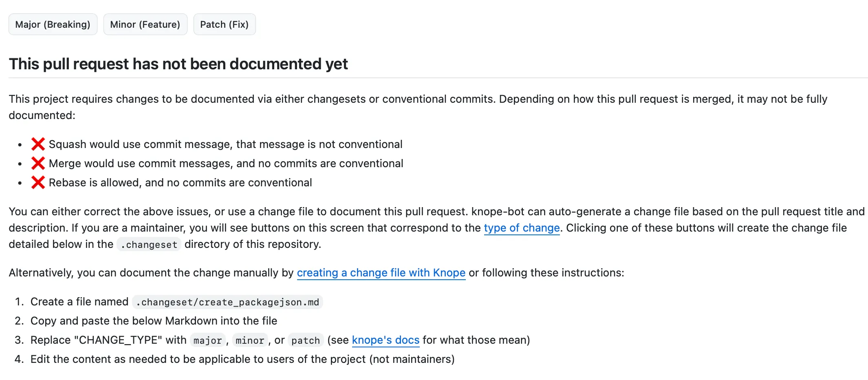The height and width of the screenshot is (380, 868).
Task: Click the Major (Breaking) button
Action: [x=53, y=24]
